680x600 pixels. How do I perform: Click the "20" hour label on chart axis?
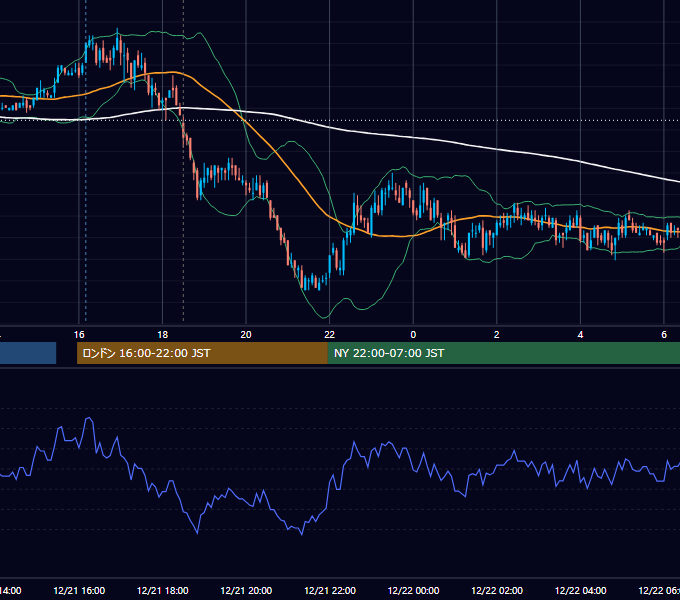(246, 335)
